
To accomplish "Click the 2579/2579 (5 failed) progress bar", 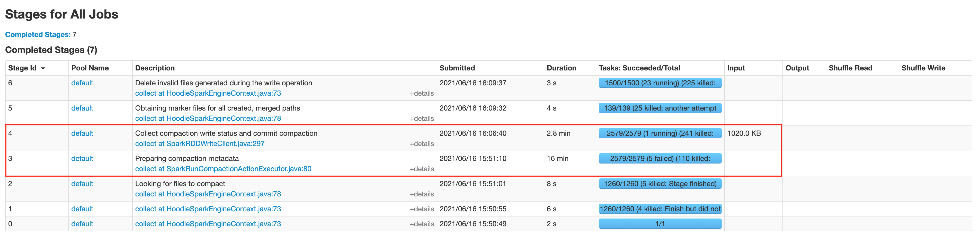I will click(x=660, y=158).
